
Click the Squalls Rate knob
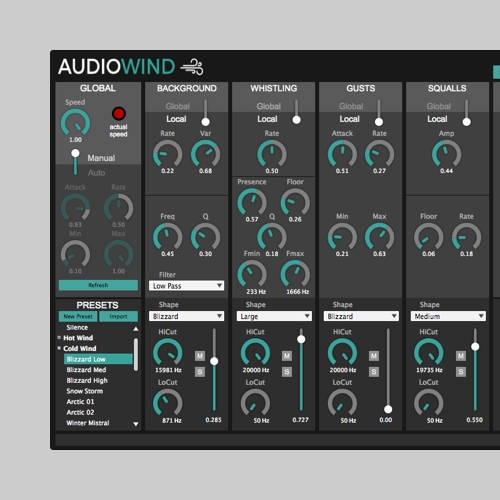tap(466, 237)
